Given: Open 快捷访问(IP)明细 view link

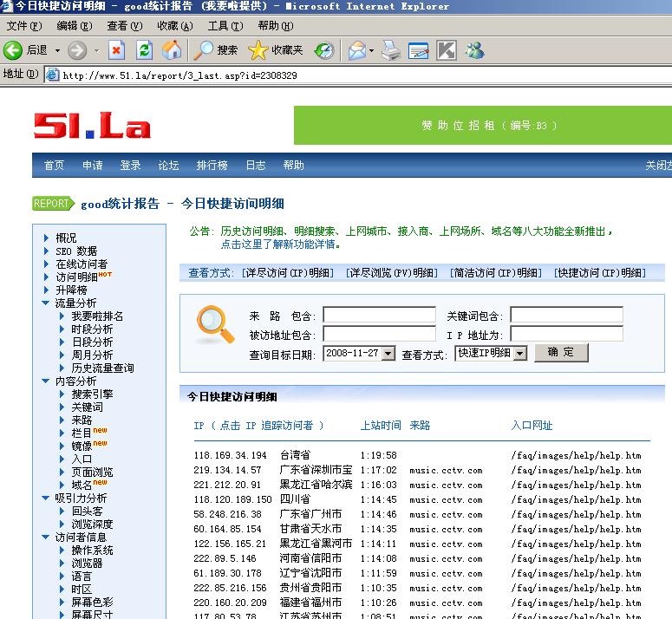Looking at the screenshot, I should pyautogui.click(x=600, y=273).
